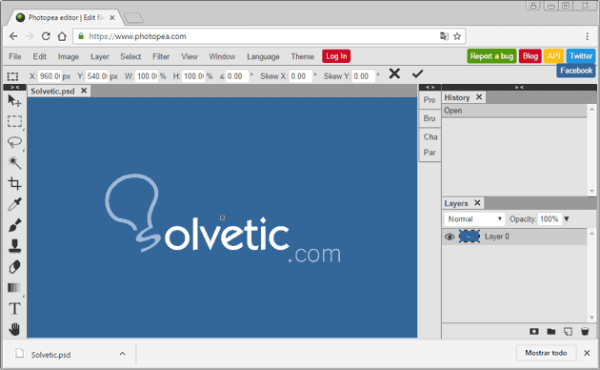Image resolution: width=600 pixels, height=370 pixels.
Task: Click the translate page icon
Action: (x=444, y=36)
